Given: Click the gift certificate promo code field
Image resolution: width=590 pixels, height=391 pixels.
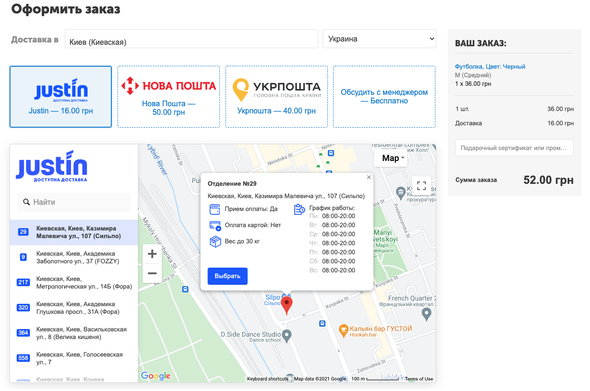Looking at the screenshot, I should (514, 148).
